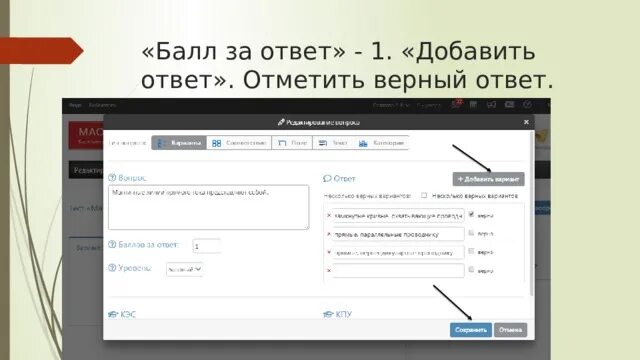The width and height of the screenshot is (640, 360).
Task: Select the Поле question type tab
Action: (292, 143)
